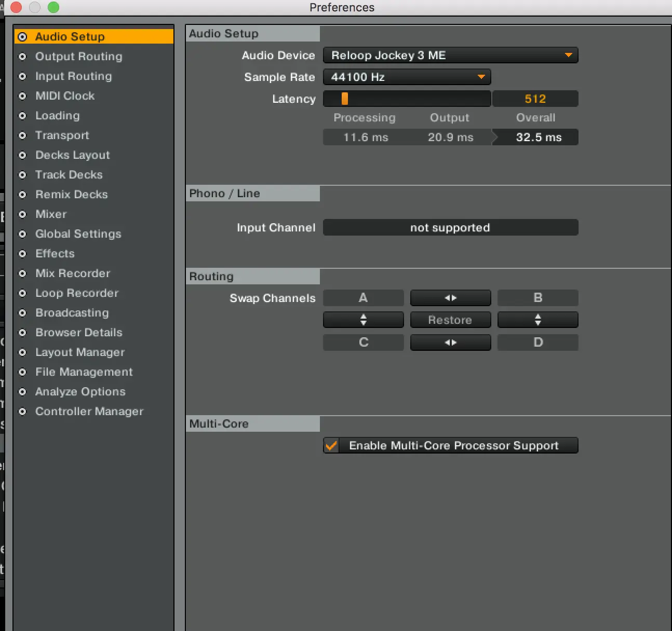Viewport: 672px width, 631px height.
Task: Click the bullet icon beside Effects
Action: coord(22,254)
